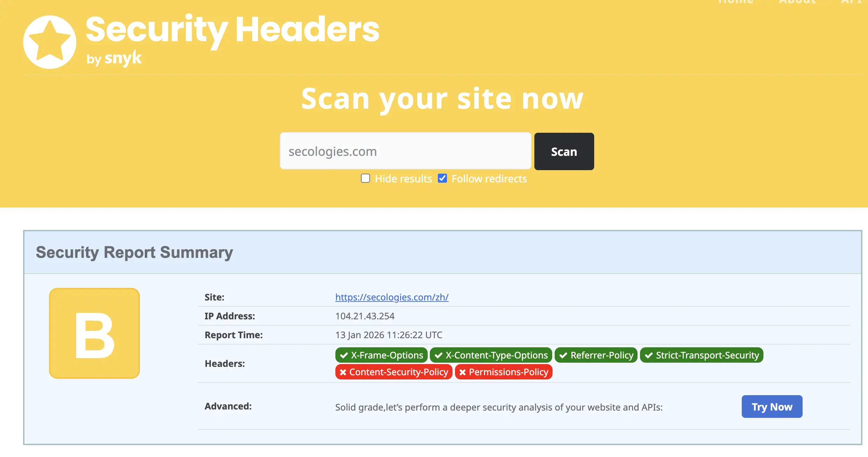Screen dimensions: 868x457
Task: Click the Security Report Summary heading
Action: tap(134, 252)
